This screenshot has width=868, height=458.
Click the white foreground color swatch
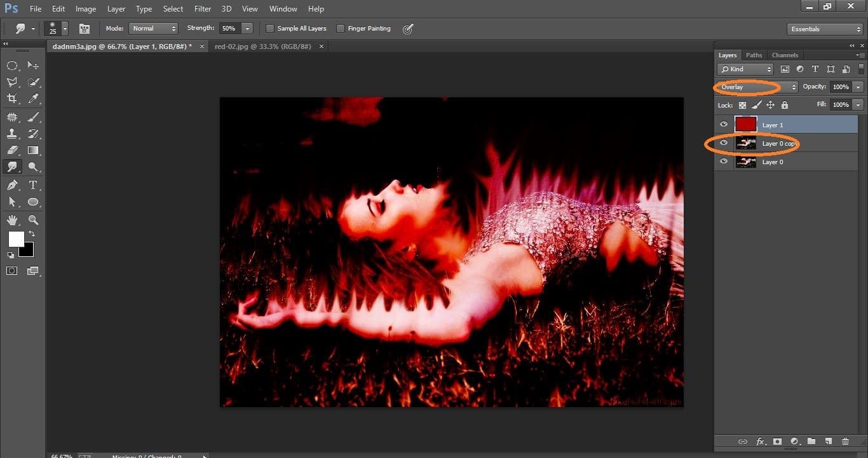pyautogui.click(x=16, y=239)
